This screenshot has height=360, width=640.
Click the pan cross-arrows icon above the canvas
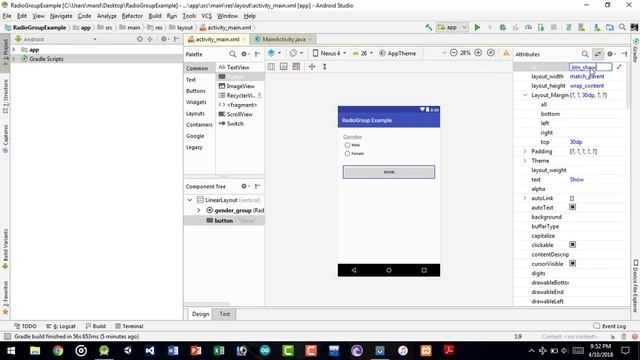[x=312, y=67]
